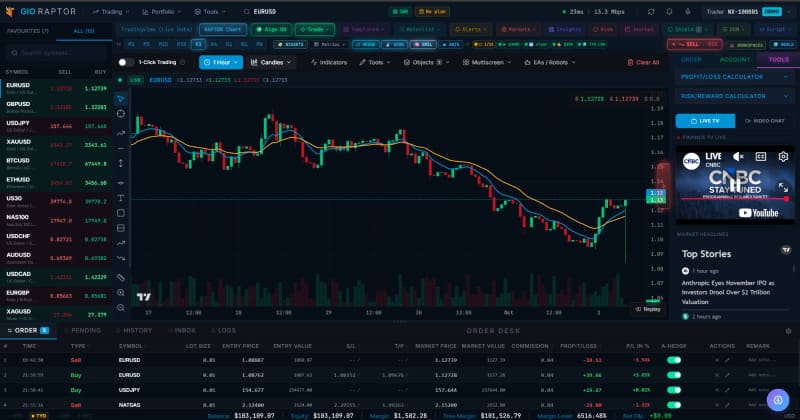Select the ruler measure tool
Viewport: 800px width, 420px height.
pyautogui.click(x=121, y=278)
